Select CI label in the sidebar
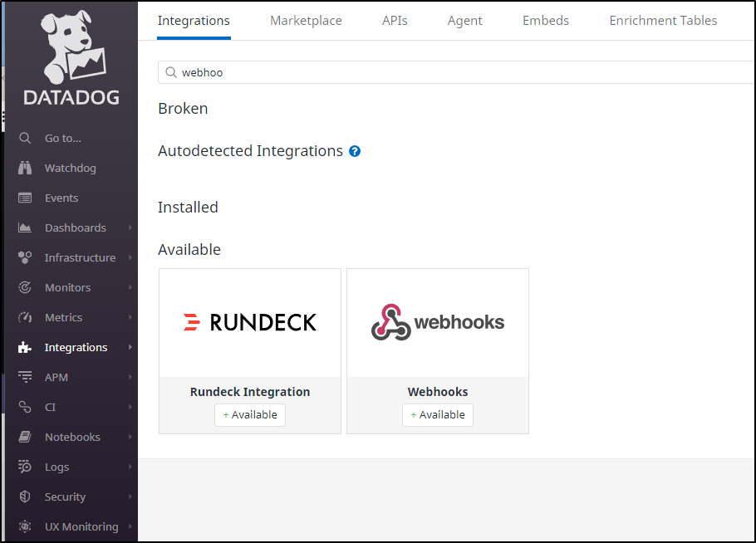756x543 pixels. [x=50, y=407]
